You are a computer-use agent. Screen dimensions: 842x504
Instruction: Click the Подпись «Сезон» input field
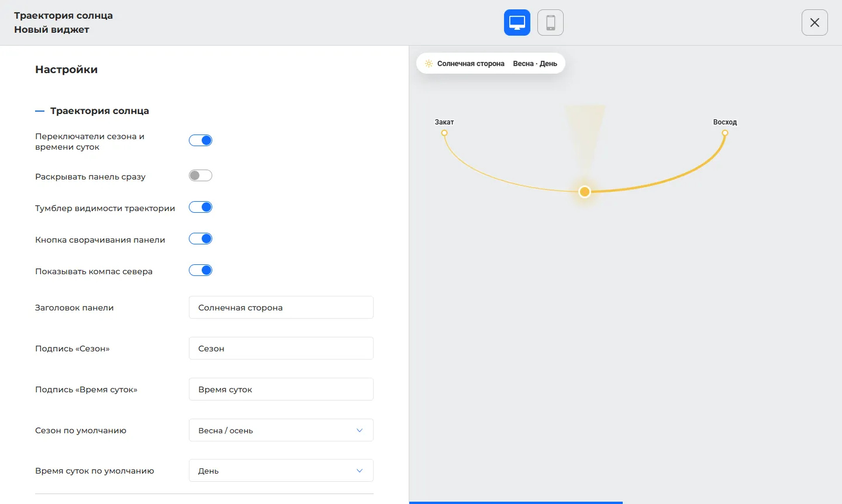click(281, 348)
